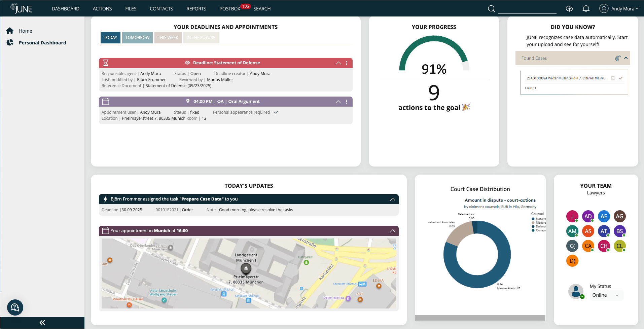The width and height of the screenshot is (644, 329).
Task: Click the Home icon in the sidebar
Action: point(10,31)
